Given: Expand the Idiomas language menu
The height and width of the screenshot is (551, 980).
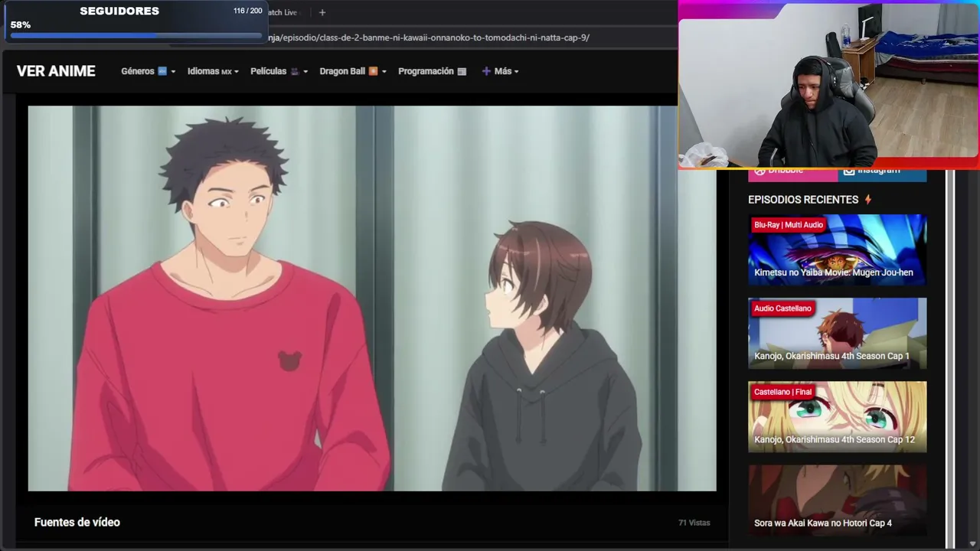Looking at the screenshot, I should click(x=213, y=71).
